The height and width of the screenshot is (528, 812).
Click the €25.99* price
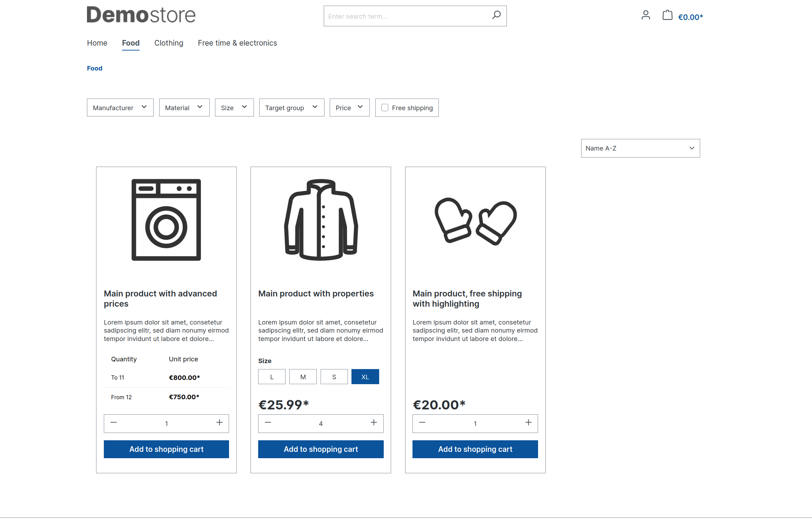283,405
